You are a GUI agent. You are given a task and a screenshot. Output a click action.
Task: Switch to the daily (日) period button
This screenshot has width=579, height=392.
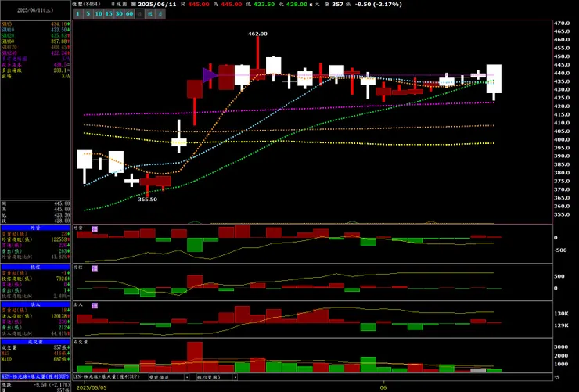tap(139, 13)
